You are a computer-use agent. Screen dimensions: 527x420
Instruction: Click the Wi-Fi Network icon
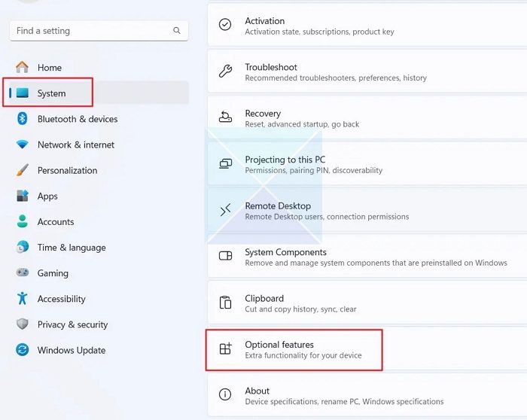23,145
